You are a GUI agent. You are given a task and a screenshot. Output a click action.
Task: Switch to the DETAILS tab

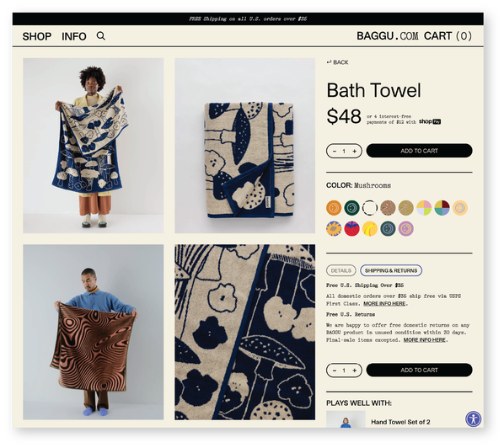[x=341, y=270]
